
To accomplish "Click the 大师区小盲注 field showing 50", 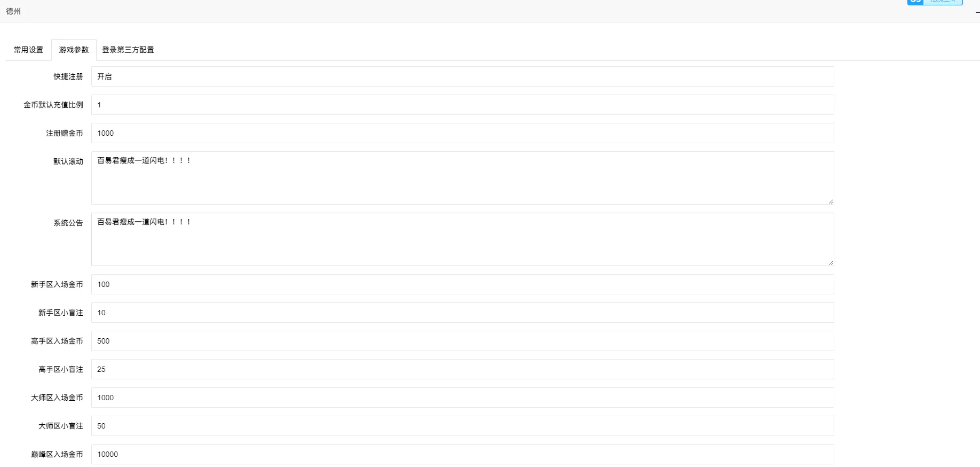I will [x=462, y=426].
